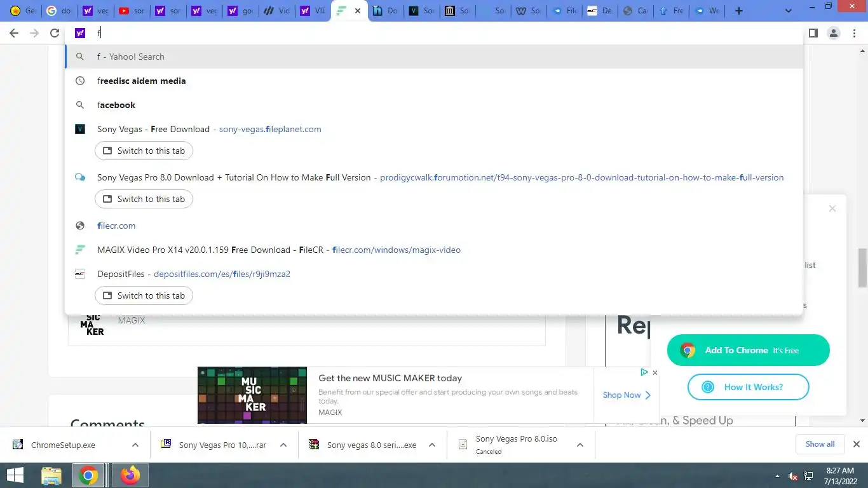Switch to the Yahoo 'VID' tab

313,11
